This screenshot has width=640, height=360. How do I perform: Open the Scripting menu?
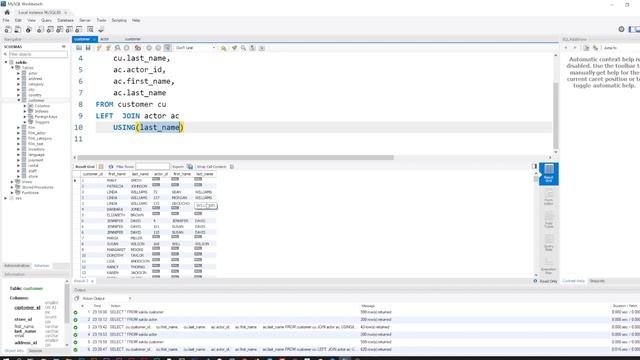(119, 20)
